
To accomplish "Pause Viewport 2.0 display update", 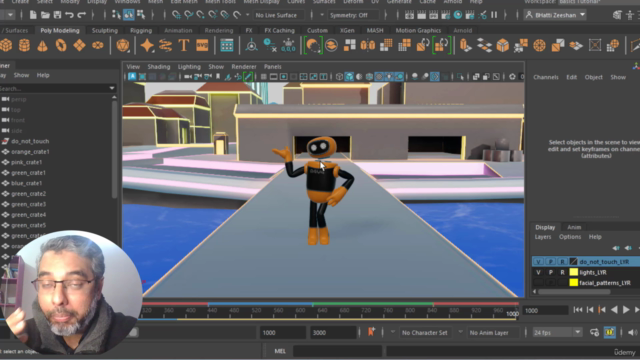I will [x=494, y=15].
